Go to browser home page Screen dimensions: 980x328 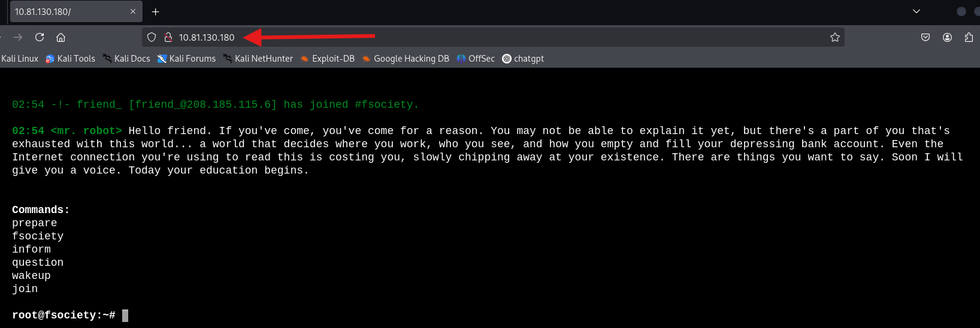[x=61, y=37]
